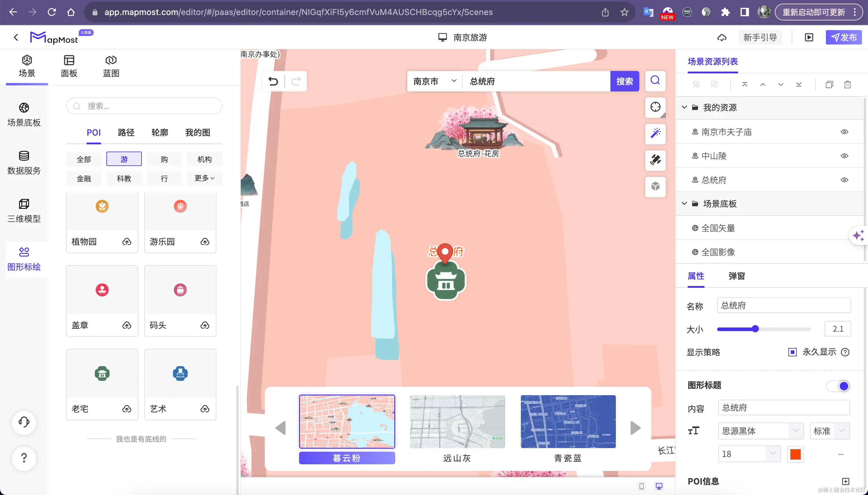Open the 轮廓 tab
Viewport: 868px width, 495px height.
point(160,133)
